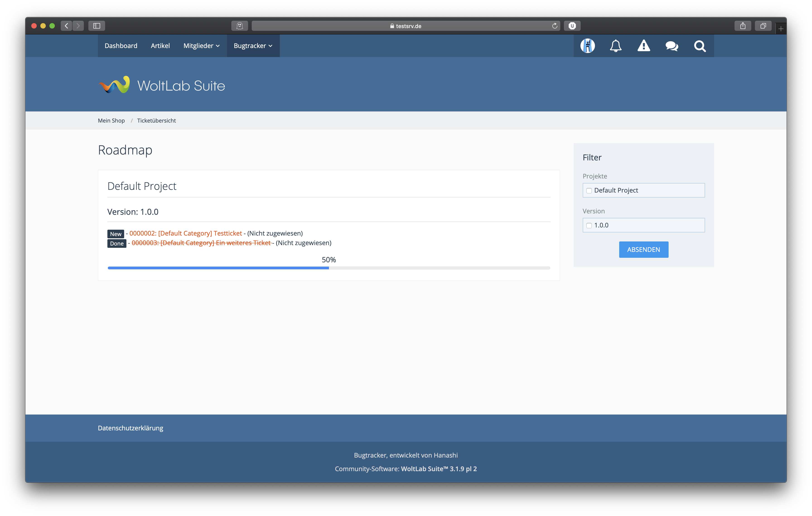The height and width of the screenshot is (516, 812).
Task: Check the Default Project filter checkbox
Action: click(x=589, y=191)
